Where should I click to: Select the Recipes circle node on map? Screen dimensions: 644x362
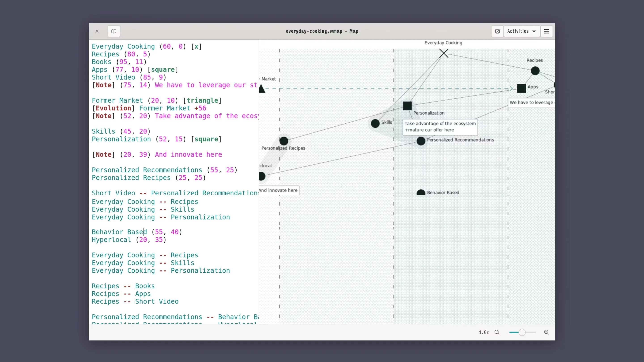pyautogui.click(x=535, y=71)
